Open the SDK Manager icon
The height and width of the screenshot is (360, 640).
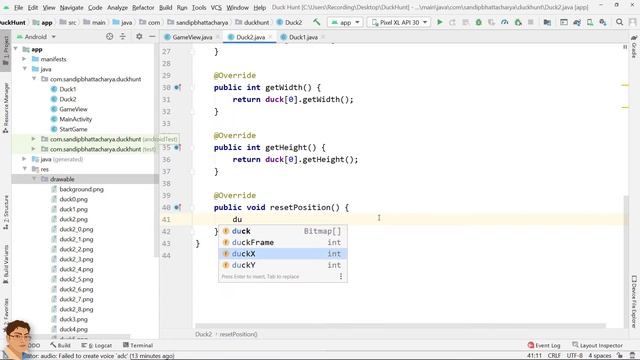coord(603,22)
